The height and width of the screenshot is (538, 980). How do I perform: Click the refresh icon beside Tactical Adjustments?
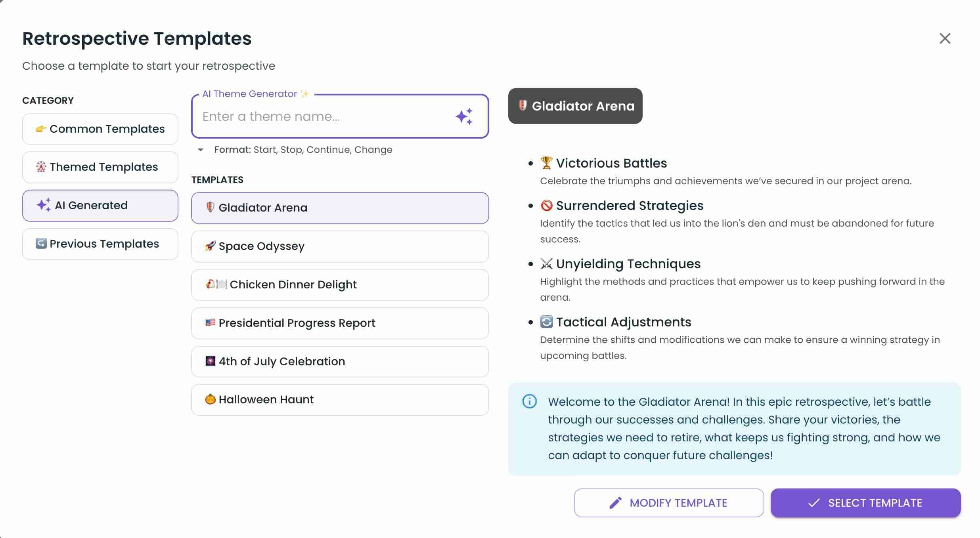point(546,322)
